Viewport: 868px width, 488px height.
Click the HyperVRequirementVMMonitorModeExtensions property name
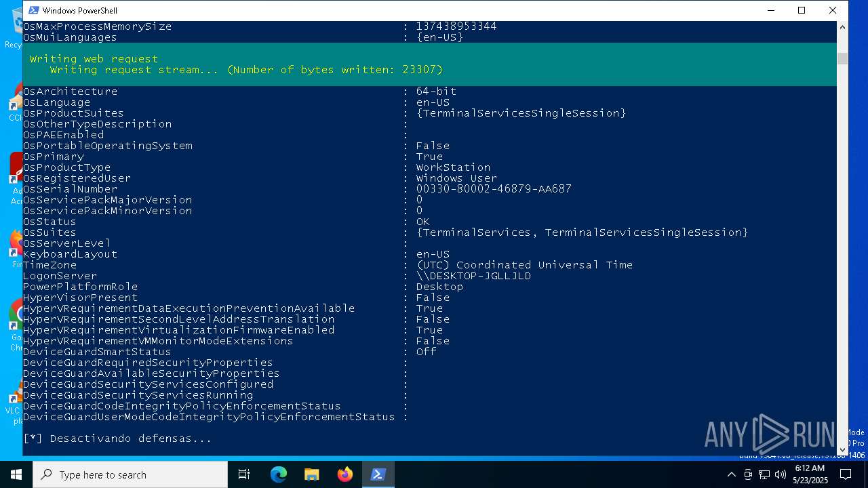[158, 341]
